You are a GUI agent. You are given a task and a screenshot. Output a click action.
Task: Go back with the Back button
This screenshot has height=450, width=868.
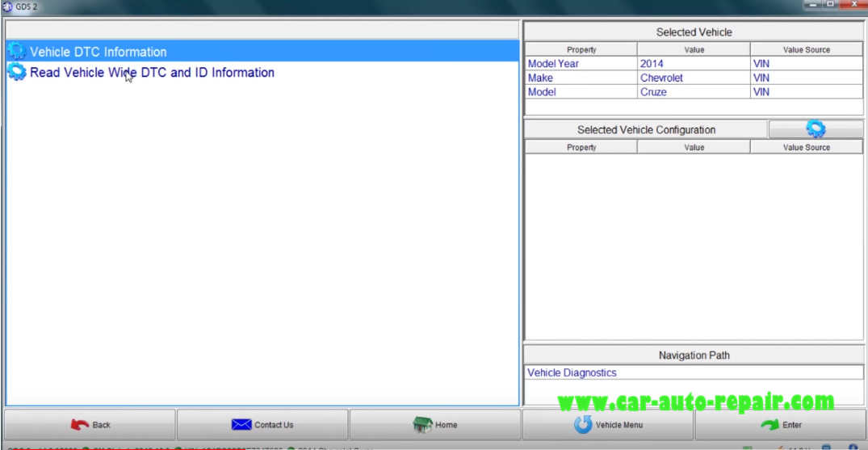[x=90, y=425]
